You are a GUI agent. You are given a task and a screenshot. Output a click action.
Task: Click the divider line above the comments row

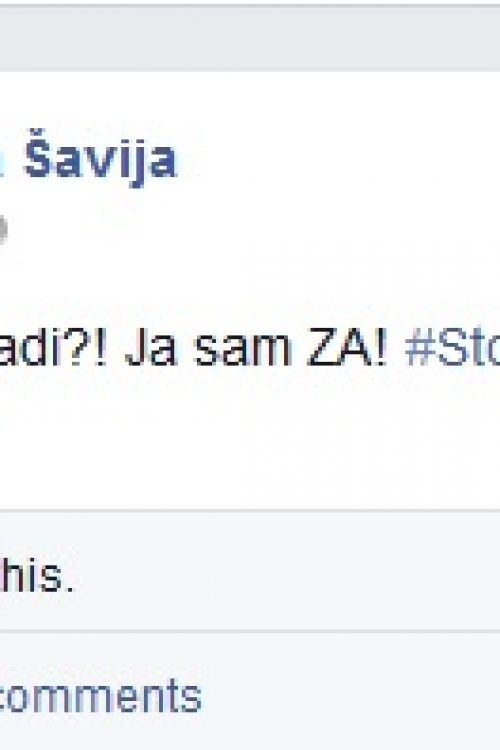tap(250, 632)
